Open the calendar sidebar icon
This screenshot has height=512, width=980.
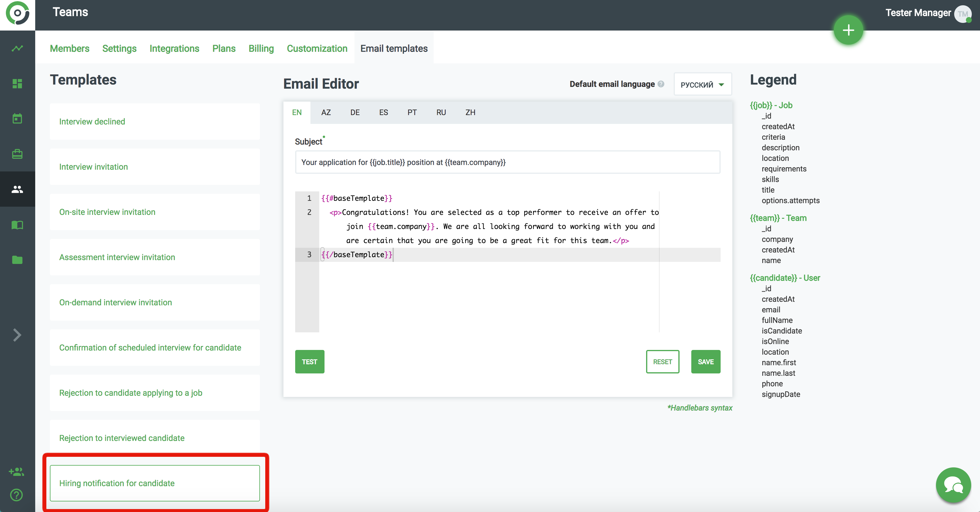pyautogui.click(x=17, y=118)
